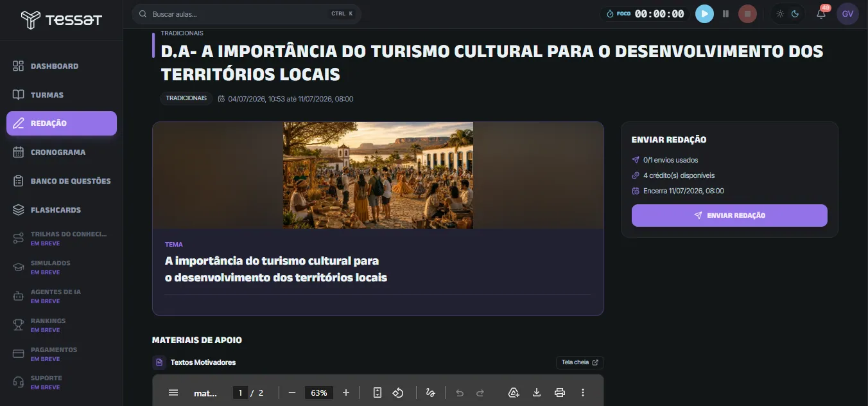Toggle the PDF viewer sidebar menu
Image resolution: width=868 pixels, height=406 pixels.
click(x=173, y=393)
